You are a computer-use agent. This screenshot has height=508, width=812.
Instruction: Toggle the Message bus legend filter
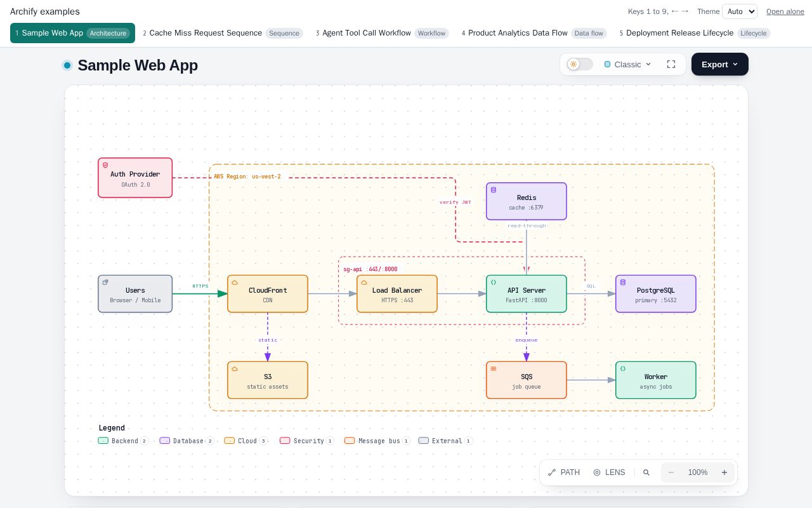[377, 441]
